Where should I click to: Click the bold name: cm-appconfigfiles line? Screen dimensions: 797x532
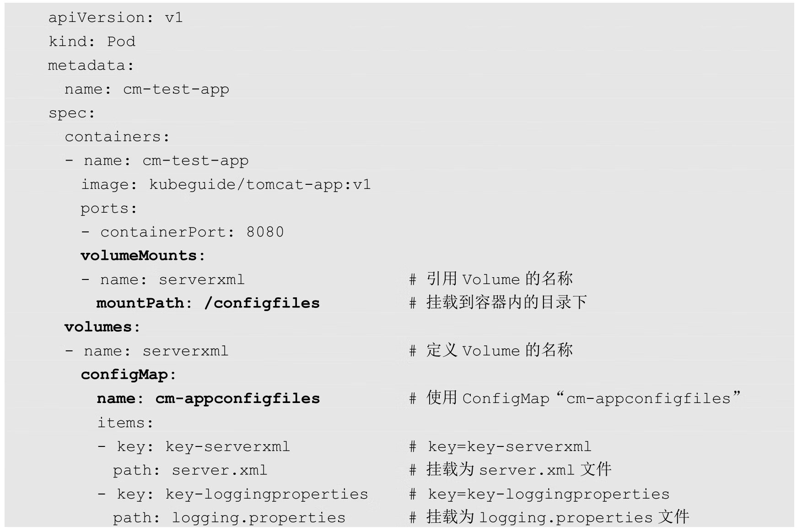(x=208, y=398)
